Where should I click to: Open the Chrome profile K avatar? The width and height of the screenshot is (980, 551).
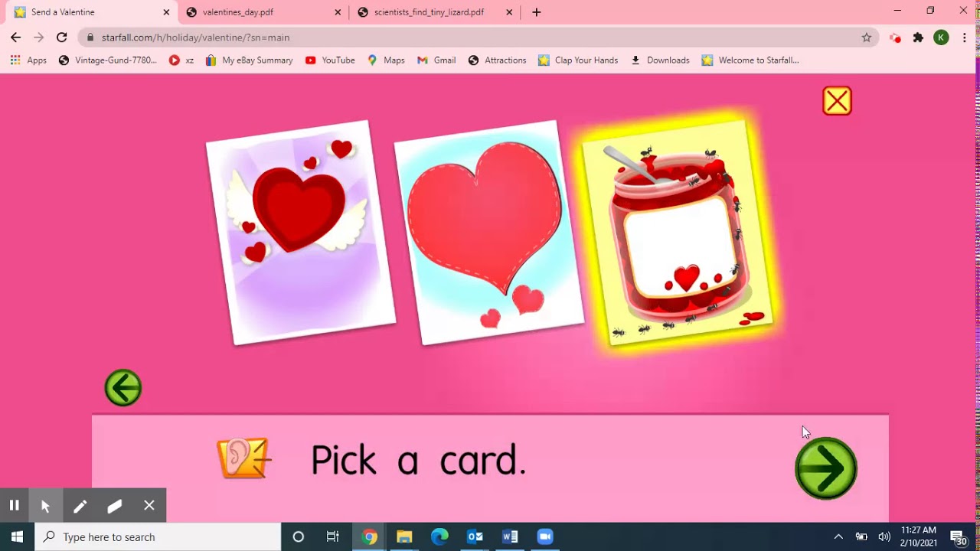(x=941, y=37)
